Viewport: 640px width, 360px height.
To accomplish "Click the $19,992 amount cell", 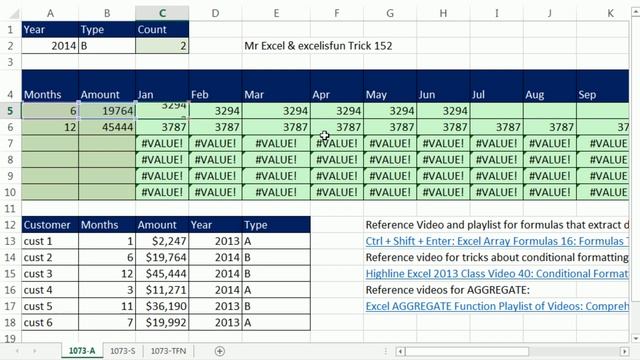I will [x=162, y=322].
